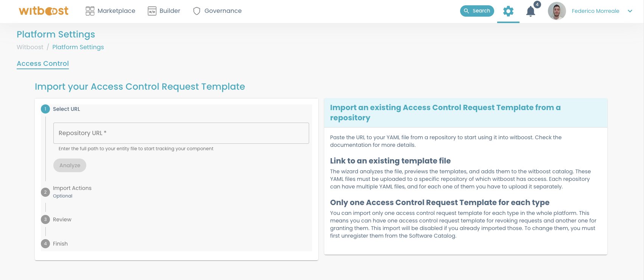Click the Review step label
Viewport: 644px width, 280px height.
[x=62, y=219]
